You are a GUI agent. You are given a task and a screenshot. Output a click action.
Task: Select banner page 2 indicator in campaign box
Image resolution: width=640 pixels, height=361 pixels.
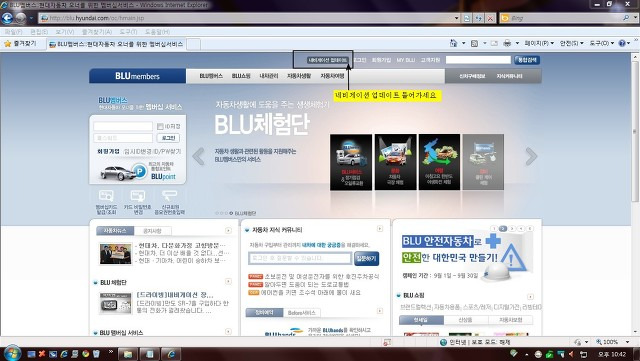pos(503,229)
